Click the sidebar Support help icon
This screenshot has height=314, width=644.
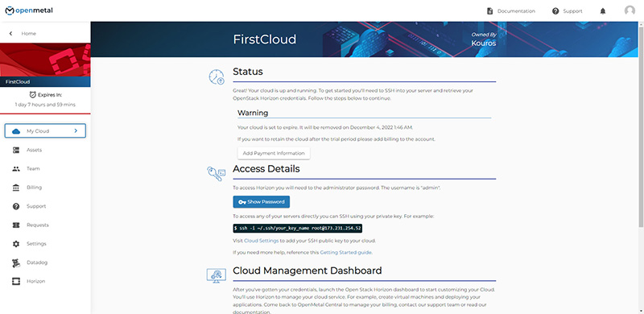pyautogui.click(x=16, y=206)
